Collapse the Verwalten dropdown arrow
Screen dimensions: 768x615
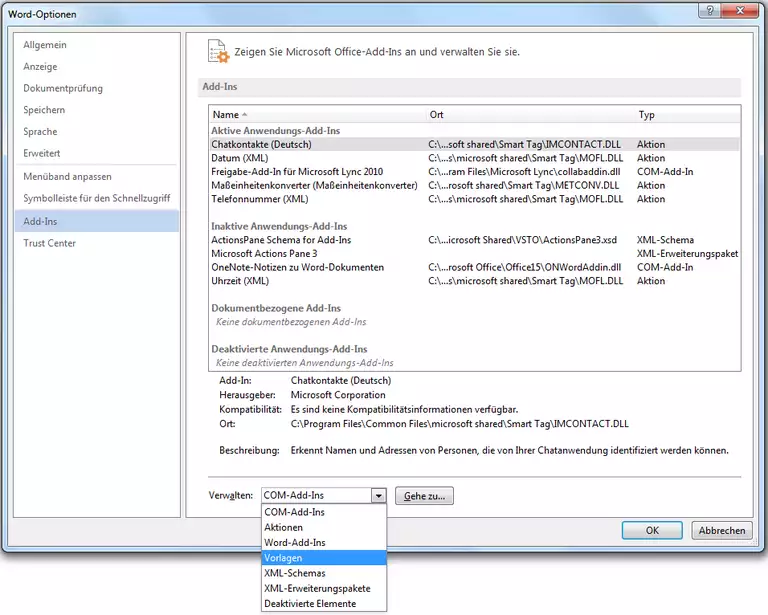point(378,495)
